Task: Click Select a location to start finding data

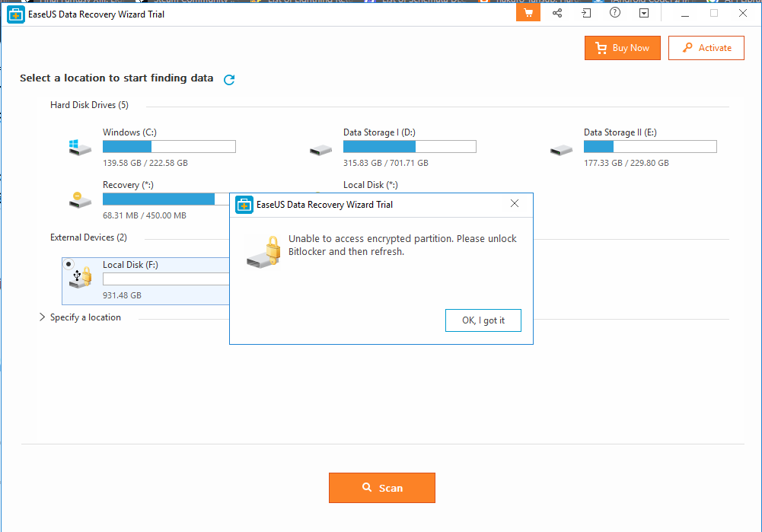Action: click(116, 78)
